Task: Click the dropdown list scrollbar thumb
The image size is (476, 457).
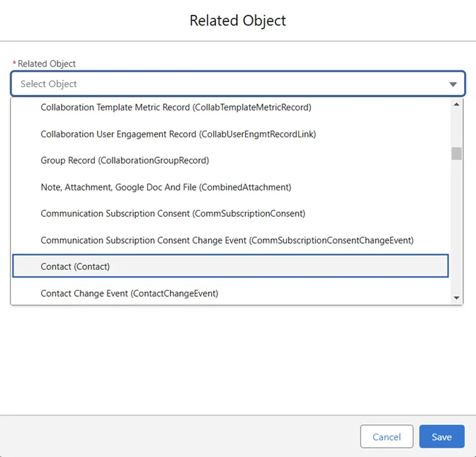Action: (x=456, y=154)
